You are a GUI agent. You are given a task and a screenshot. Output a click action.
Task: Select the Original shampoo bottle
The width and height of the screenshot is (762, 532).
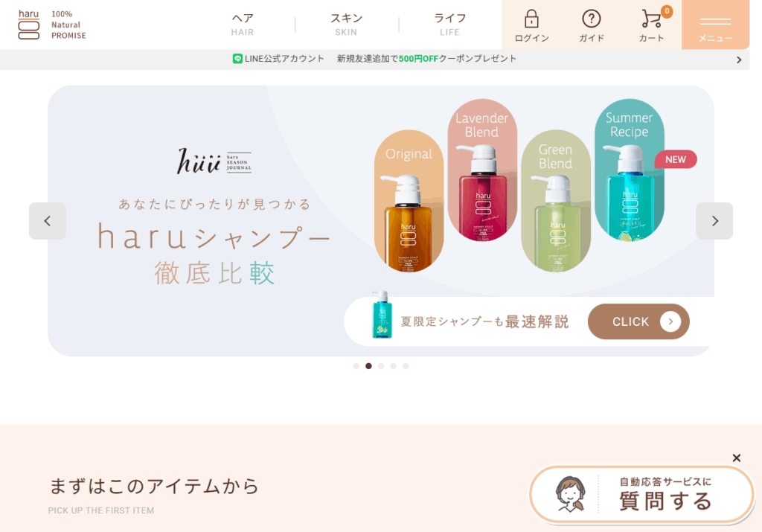[409, 201]
